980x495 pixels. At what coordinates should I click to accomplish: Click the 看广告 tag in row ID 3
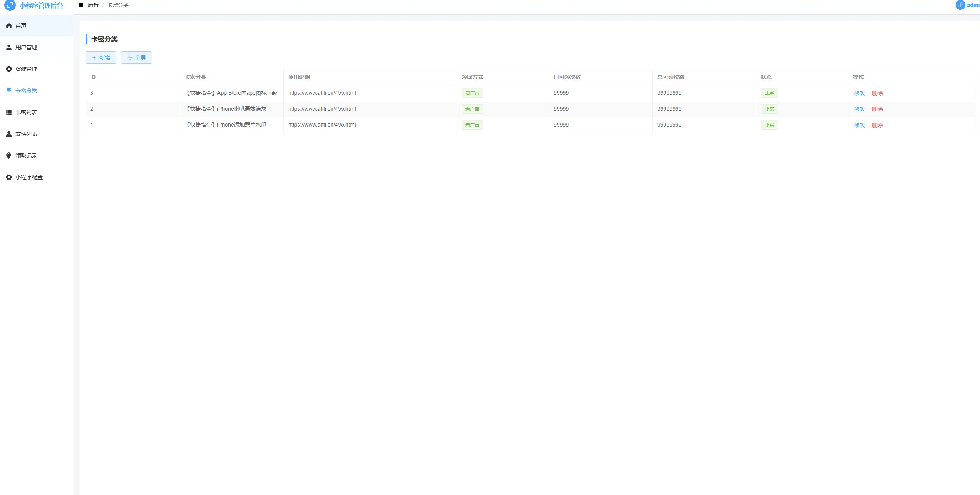point(472,93)
